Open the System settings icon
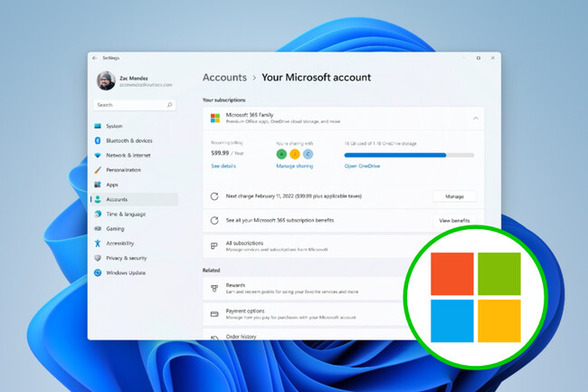 click(x=97, y=126)
